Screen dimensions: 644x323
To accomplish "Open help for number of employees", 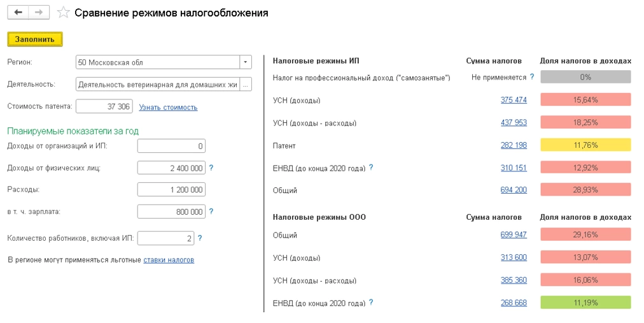I will tap(200, 238).
